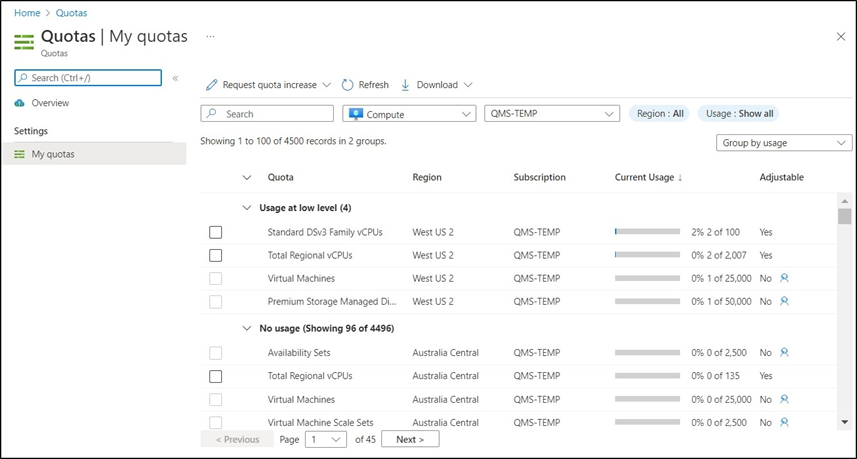857x459 pixels.
Task: Open the QMS-TEMP subscription dropdown
Action: pos(552,114)
